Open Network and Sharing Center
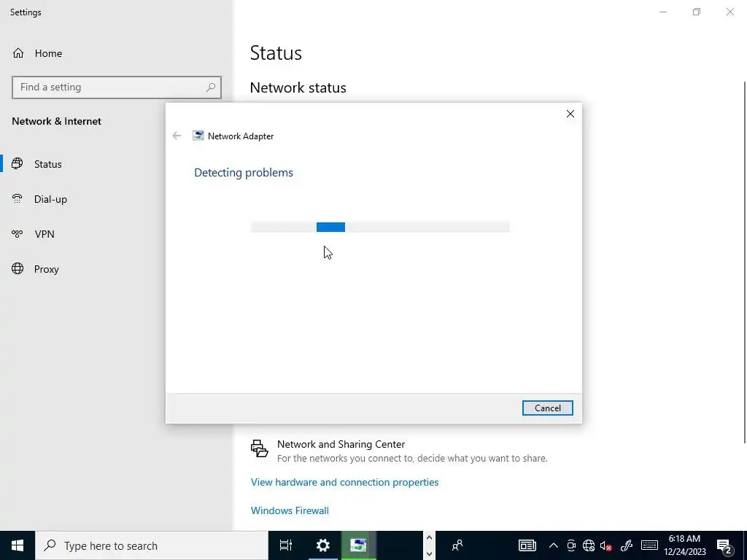Viewport: 747px width, 560px height. [341, 444]
